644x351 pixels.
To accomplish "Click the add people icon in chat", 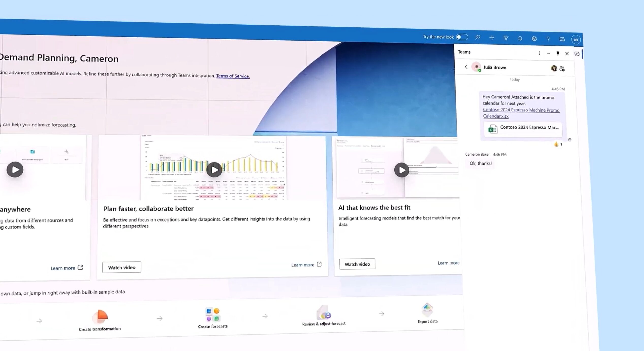I will (562, 69).
